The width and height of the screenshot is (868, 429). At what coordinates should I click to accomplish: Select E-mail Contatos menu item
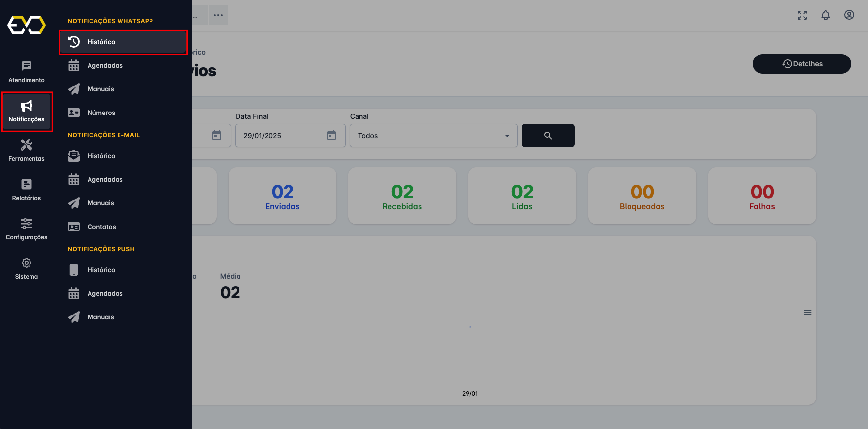102,227
